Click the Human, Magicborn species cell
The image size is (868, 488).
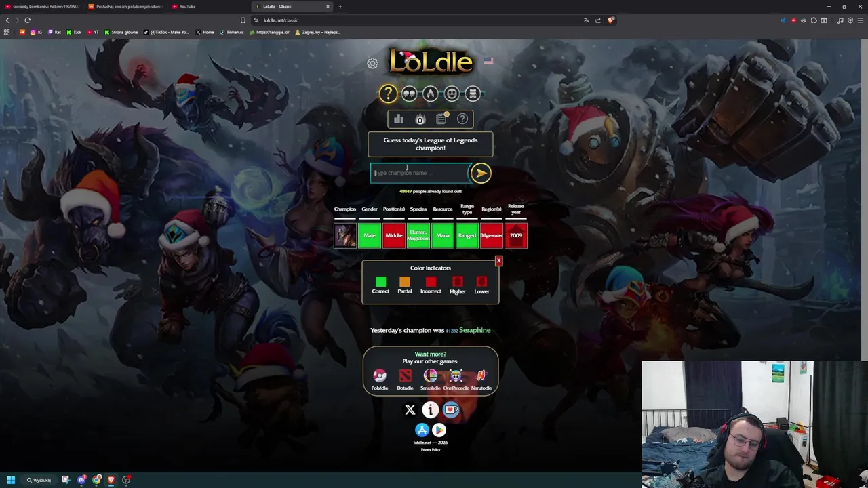coord(418,235)
